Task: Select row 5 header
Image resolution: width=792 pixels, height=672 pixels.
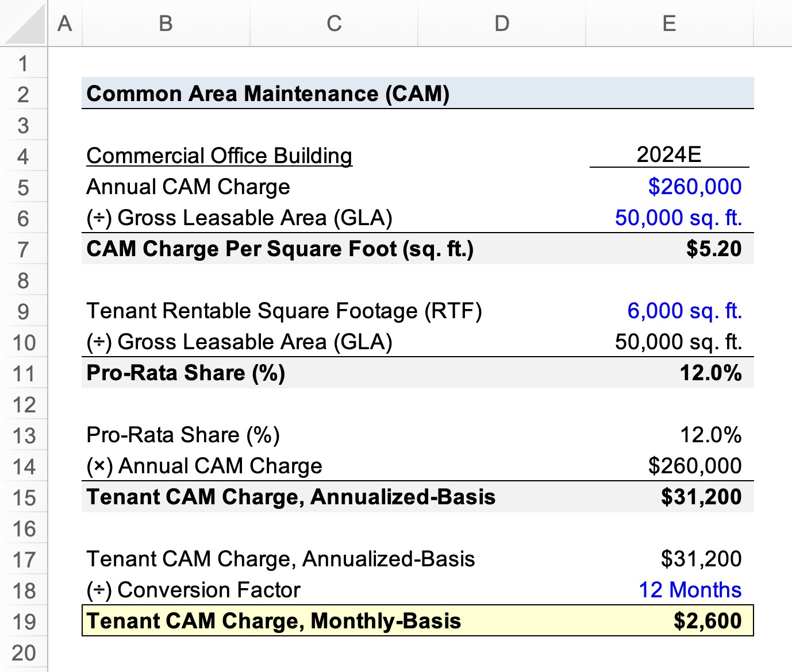Action: tap(24, 187)
